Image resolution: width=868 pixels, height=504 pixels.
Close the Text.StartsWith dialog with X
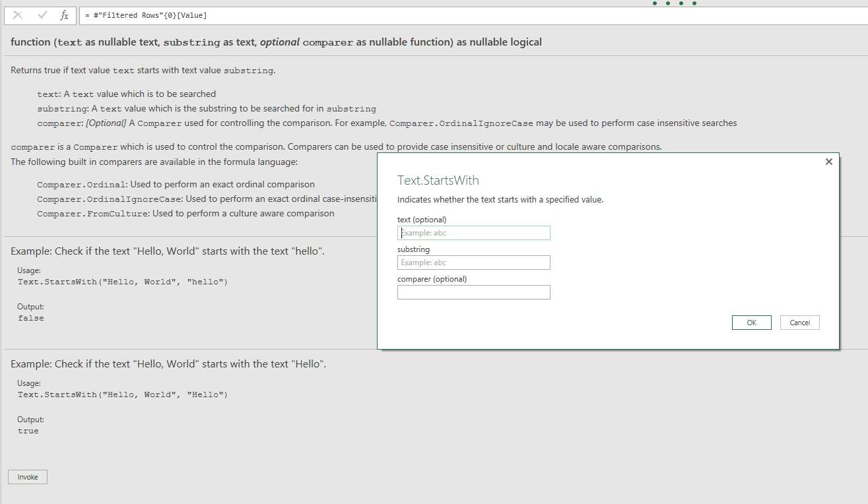tap(829, 162)
